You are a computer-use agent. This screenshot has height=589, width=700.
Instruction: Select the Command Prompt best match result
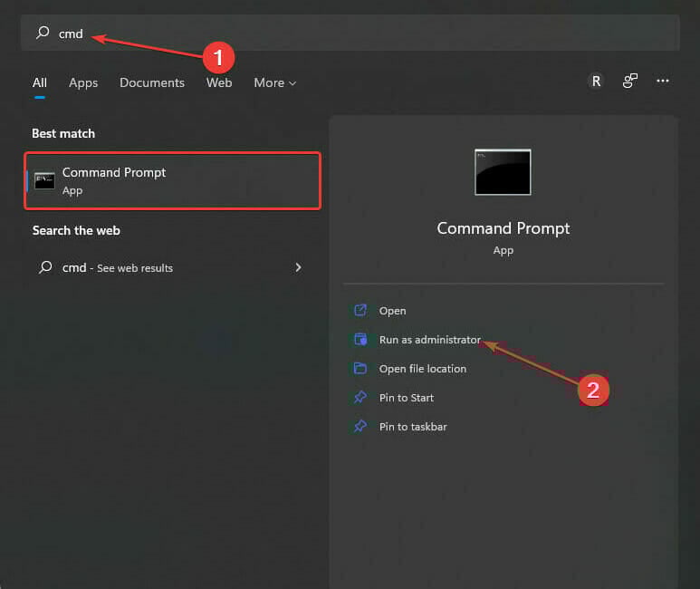pos(172,180)
